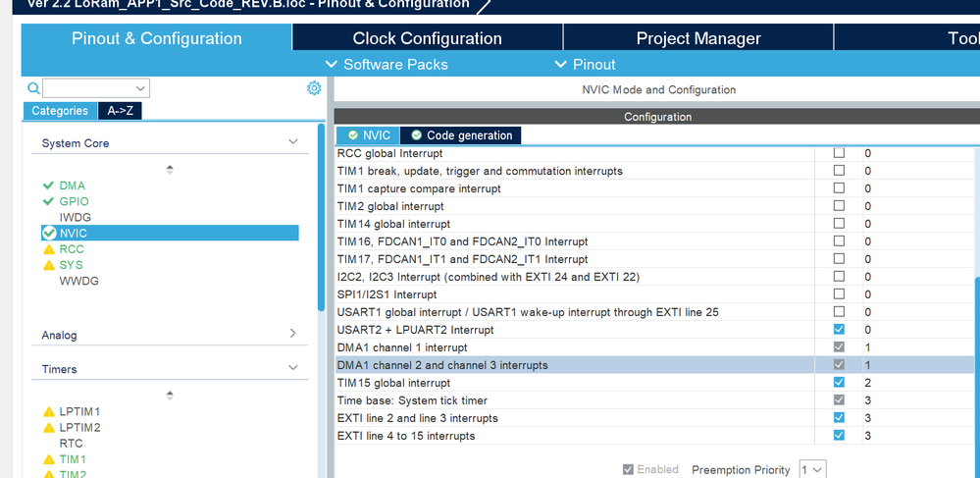Open the Preemption Priority dropdown
The image size is (980, 478).
pyautogui.click(x=813, y=469)
